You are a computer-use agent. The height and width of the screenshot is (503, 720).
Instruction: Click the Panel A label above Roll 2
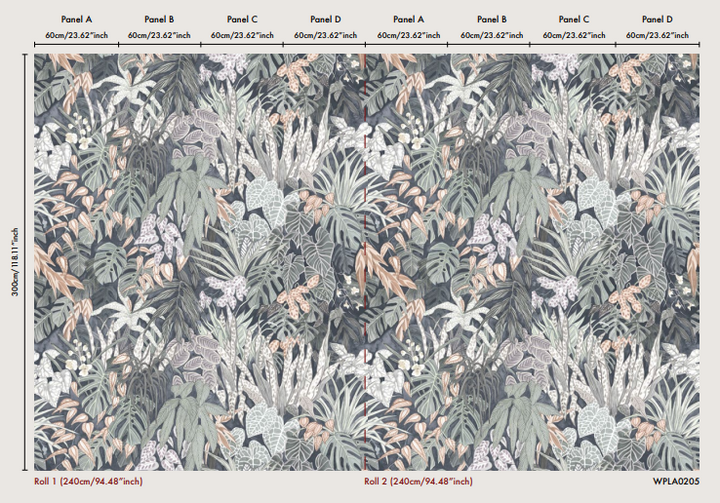(407, 19)
